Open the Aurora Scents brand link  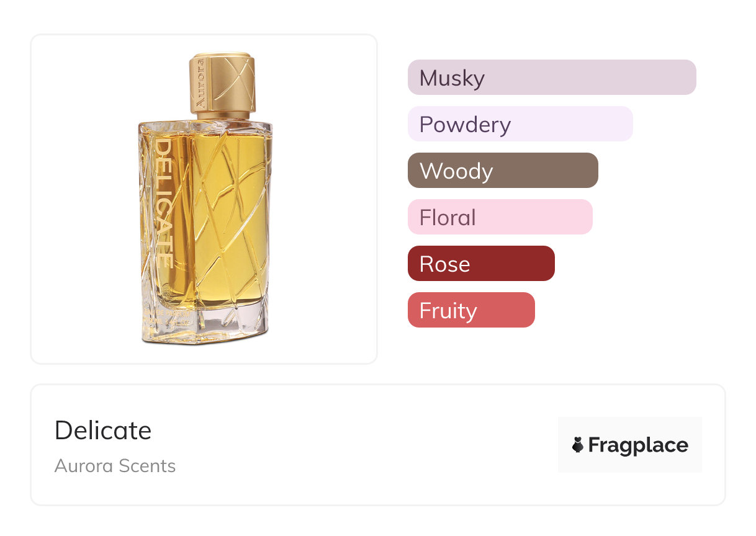tap(115, 466)
